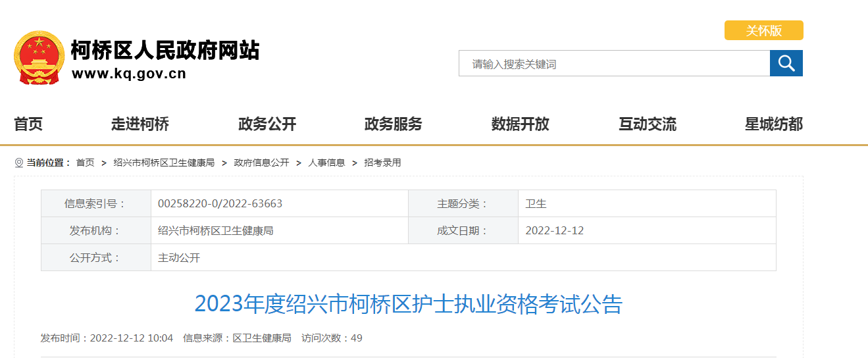Click the 主题分类 label cell
The width and height of the screenshot is (868, 358).
point(463,204)
